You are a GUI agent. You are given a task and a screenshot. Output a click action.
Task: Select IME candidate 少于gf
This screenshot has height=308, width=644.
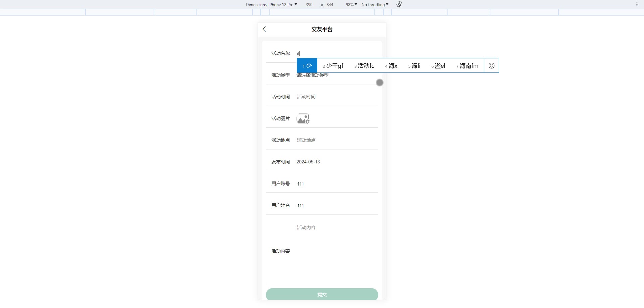[333, 66]
